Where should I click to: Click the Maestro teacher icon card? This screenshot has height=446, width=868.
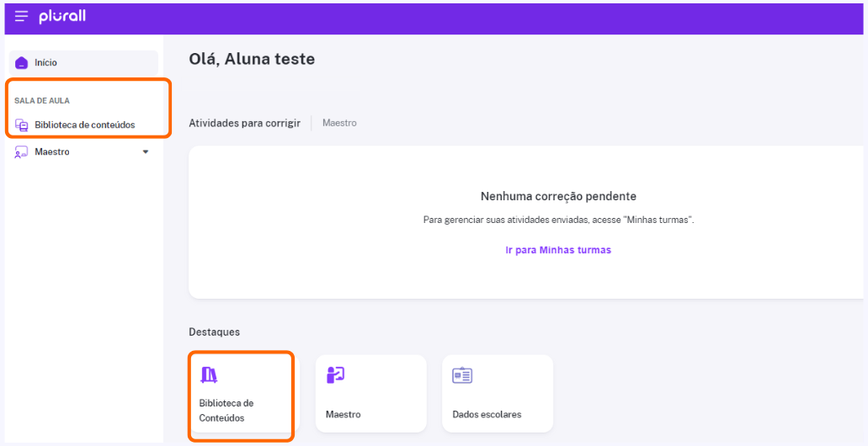[x=335, y=375]
